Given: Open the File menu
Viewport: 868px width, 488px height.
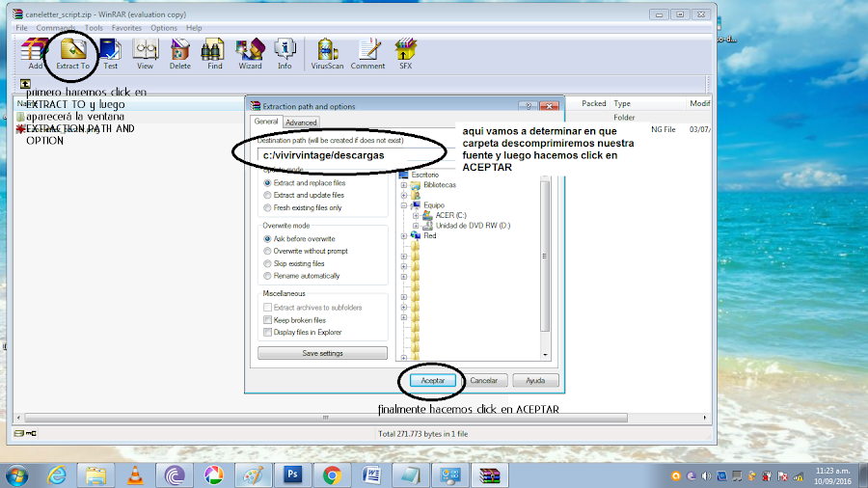Looking at the screenshot, I should click(21, 28).
